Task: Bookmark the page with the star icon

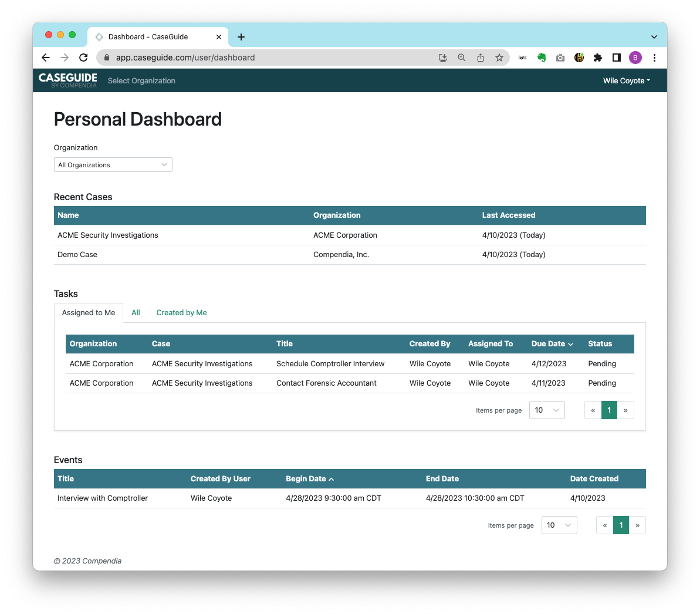Action: pos(499,58)
